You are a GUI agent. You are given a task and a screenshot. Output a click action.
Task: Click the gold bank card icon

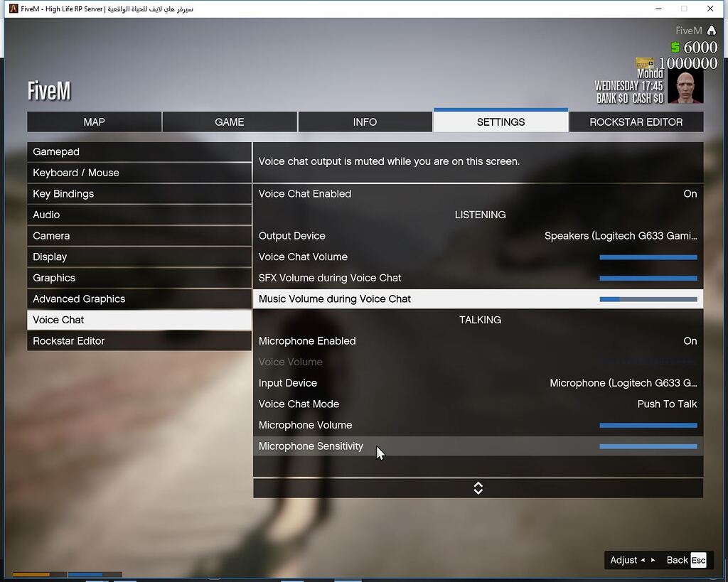644,63
